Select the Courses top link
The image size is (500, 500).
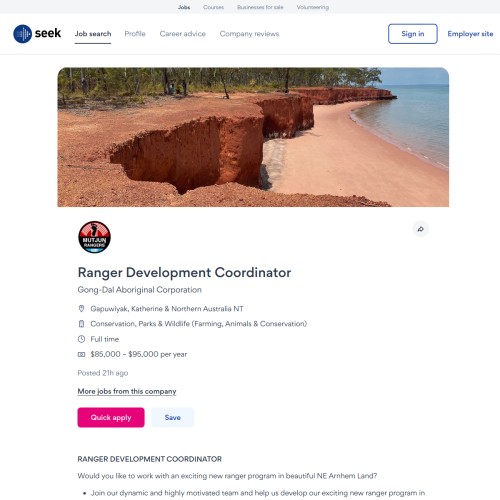pyautogui.click(x=213, y=7)
